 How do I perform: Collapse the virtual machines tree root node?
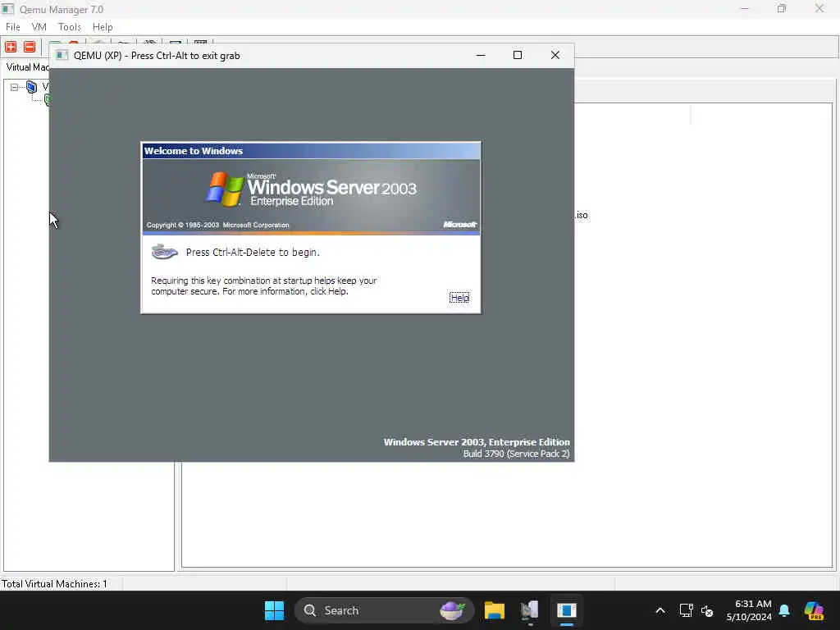(15, 87)
